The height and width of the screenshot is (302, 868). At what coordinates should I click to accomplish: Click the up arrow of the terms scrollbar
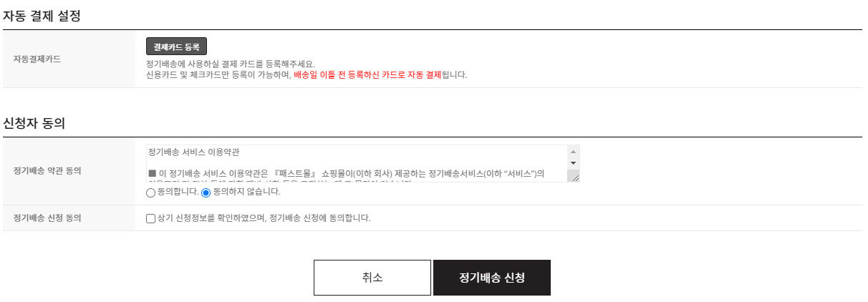pyautogui.click(x=573, y=152)
